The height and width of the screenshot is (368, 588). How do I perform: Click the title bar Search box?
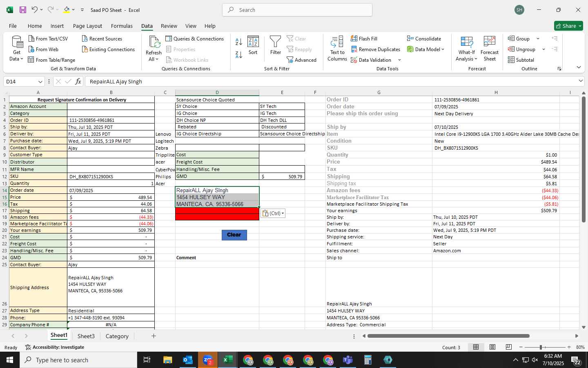(x=297, y=10)
